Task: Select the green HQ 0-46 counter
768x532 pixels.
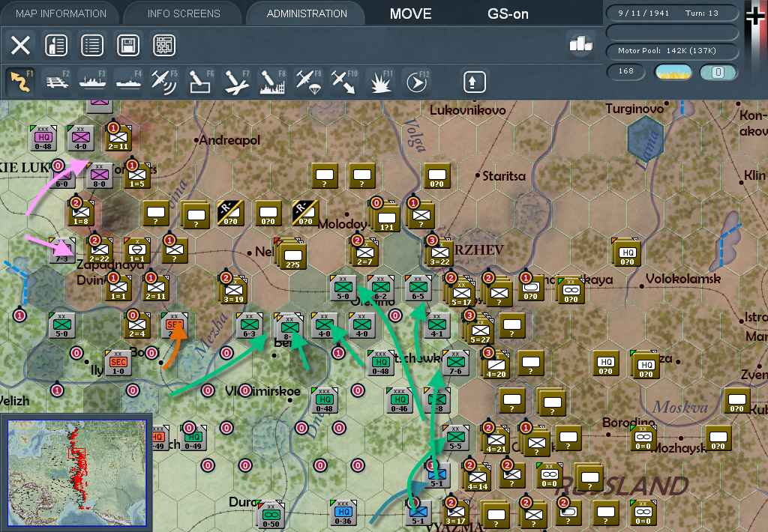Action: (399, 400)
